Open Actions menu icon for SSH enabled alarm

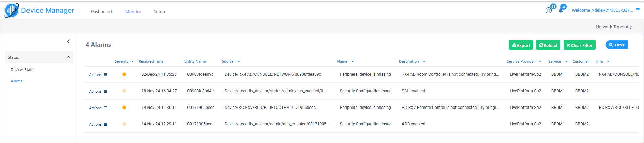106,91
